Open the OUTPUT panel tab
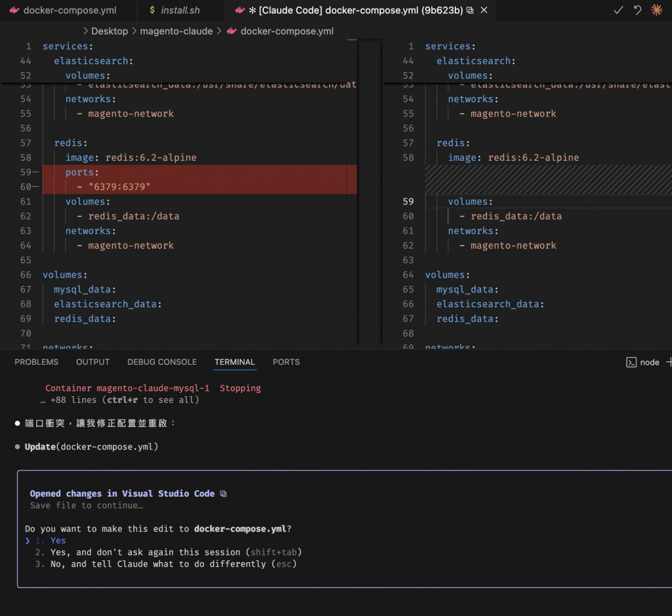This screenshot has width=672, height=616. pyautogui.click(x=93, y=362)
